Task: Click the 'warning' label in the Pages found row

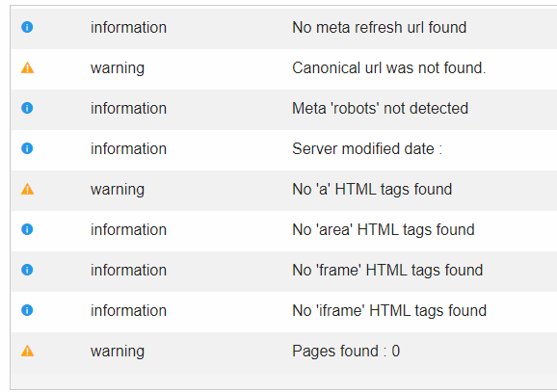Action: pos(118,352)
